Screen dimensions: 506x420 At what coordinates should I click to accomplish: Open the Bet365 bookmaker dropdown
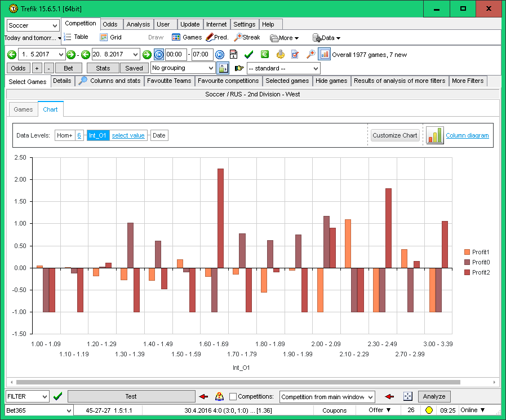39,410
